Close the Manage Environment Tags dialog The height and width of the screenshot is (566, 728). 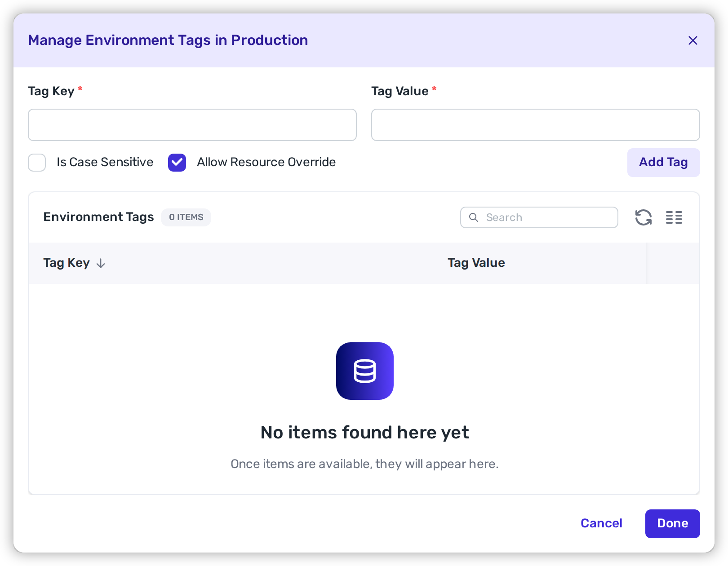693,40
